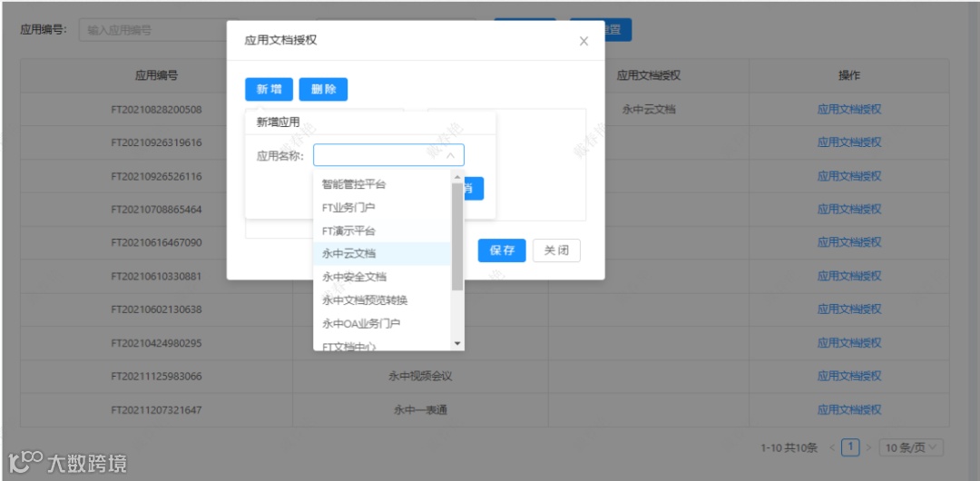Click the 应用文档授权 column header
The image size is (980, 481).
click(648, 75)
